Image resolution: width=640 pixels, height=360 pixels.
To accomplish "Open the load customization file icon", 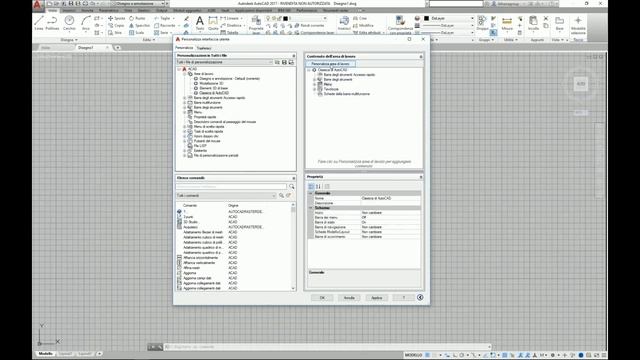I will coord(277,62).
